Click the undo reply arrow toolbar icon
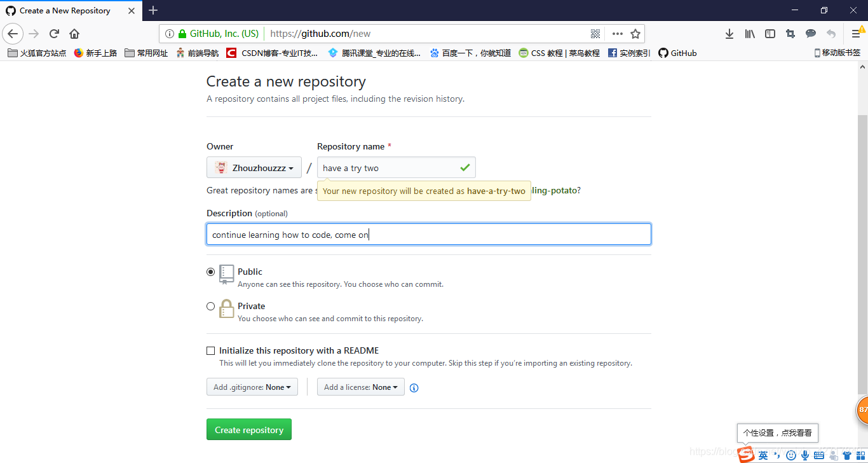868x463 pixels. click(831, 34)
